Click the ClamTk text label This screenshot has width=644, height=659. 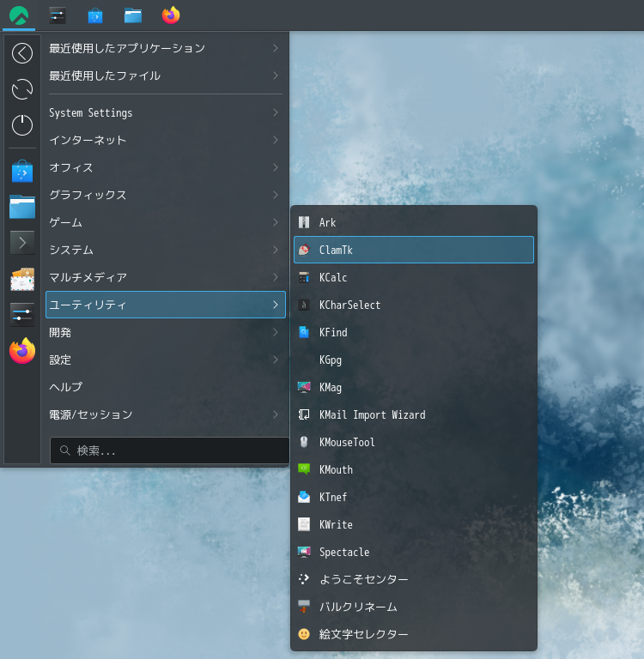tap(336, 250)
